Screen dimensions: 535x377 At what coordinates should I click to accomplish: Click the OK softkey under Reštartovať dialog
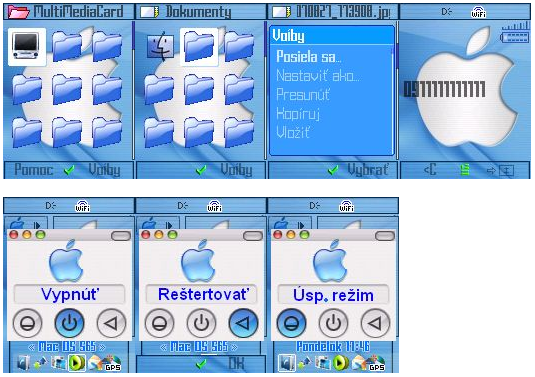(236, 364)
